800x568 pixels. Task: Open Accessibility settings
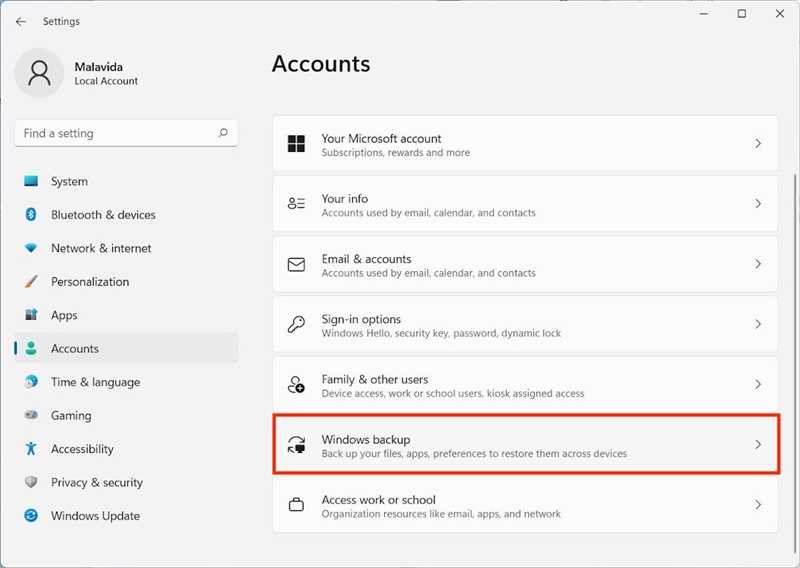[x=82, y=449]
